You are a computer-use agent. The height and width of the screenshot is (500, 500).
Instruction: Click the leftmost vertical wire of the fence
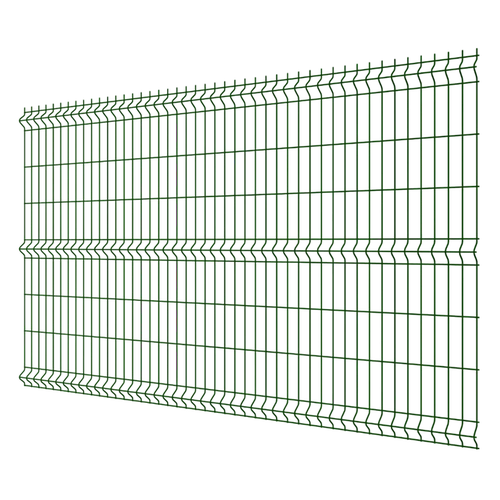pyautogui.click(x=24, y=248)
